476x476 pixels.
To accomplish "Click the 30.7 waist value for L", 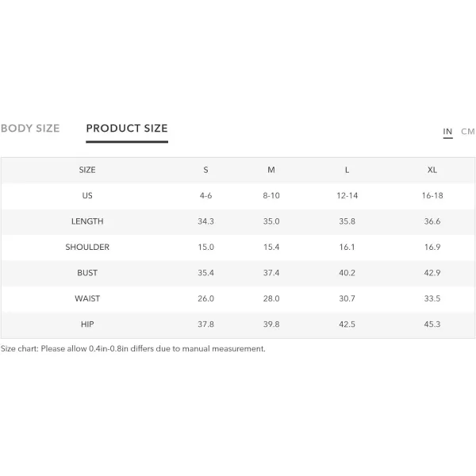I will [x=347, y=299].
